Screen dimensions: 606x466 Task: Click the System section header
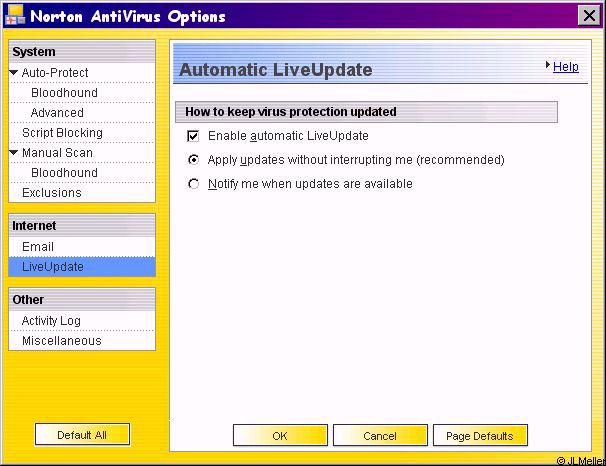[82, 51]
